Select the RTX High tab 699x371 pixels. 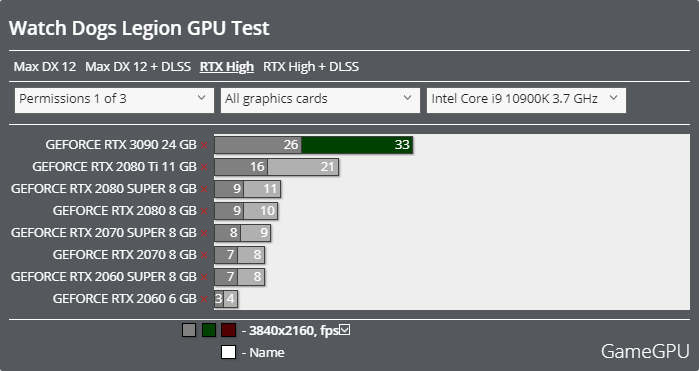(227, 67)
